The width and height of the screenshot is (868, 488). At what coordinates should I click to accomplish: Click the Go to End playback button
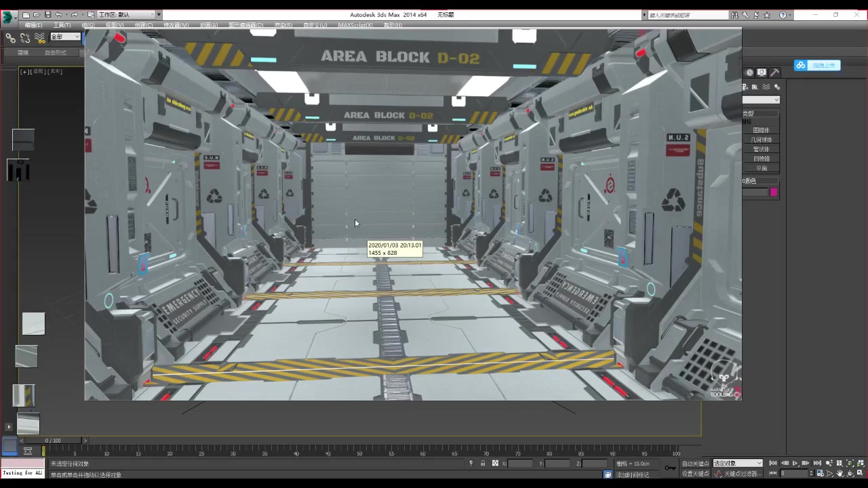pos(816,463)
